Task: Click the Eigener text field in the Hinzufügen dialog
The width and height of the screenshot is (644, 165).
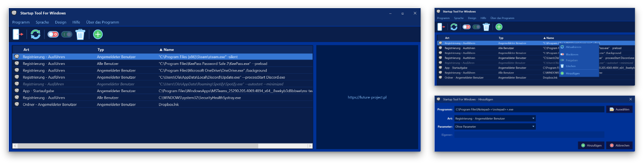Action: pyautogui.click(x=529, y=135)
